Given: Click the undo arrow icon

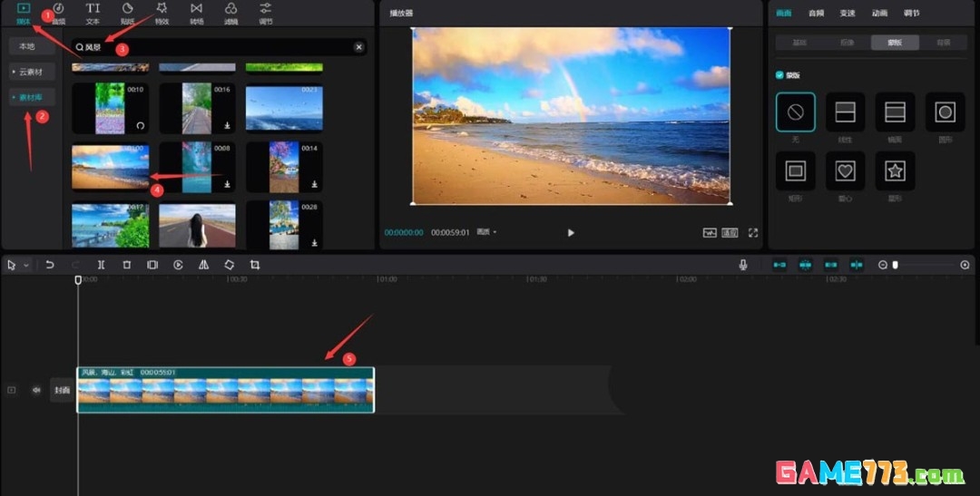Looking at the screenshot, I should 50,265.
